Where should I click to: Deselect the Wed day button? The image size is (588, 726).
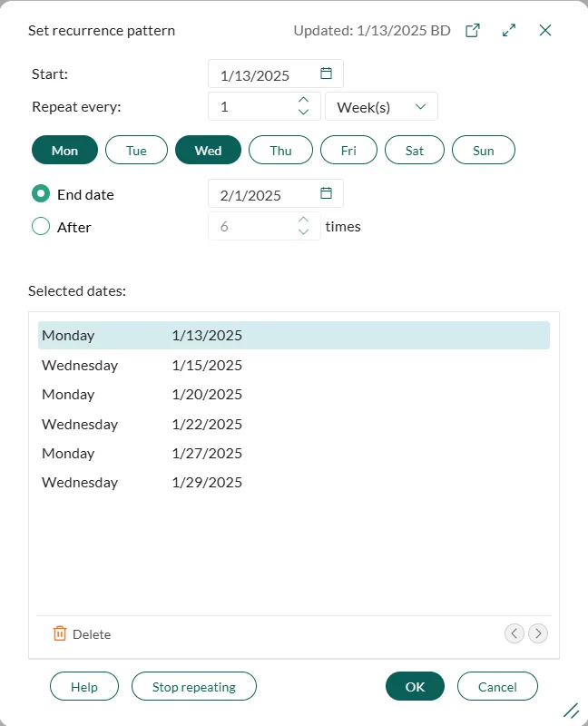point(208,151)
